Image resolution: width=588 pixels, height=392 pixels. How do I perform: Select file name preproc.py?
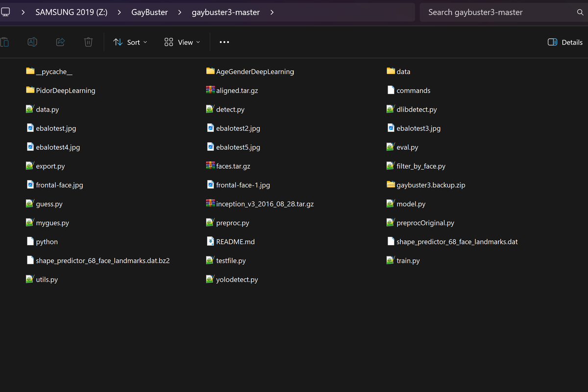tap(233, 223)
